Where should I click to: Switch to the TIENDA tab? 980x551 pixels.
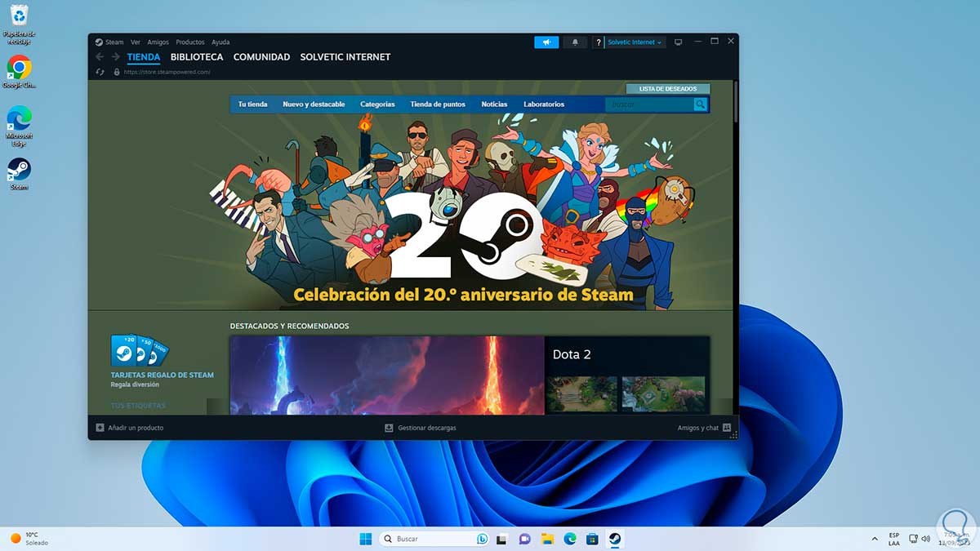(144, 57)
